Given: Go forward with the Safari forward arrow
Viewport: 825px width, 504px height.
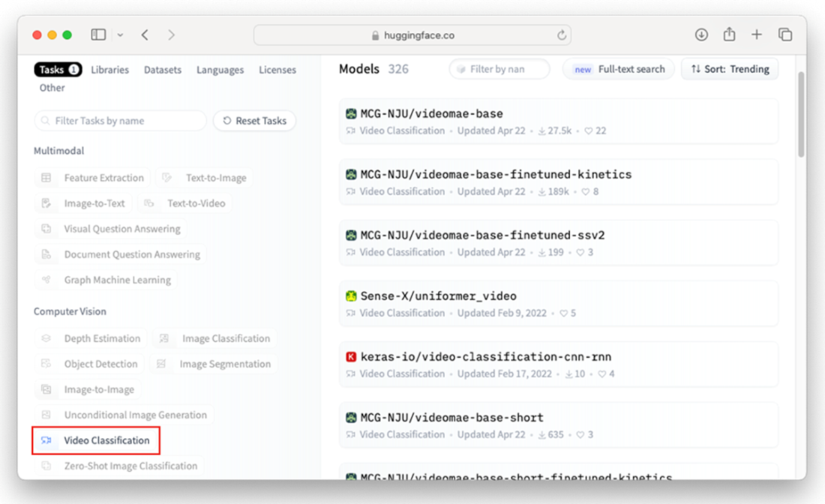Looking at the screenshot, I should point(172,34).
